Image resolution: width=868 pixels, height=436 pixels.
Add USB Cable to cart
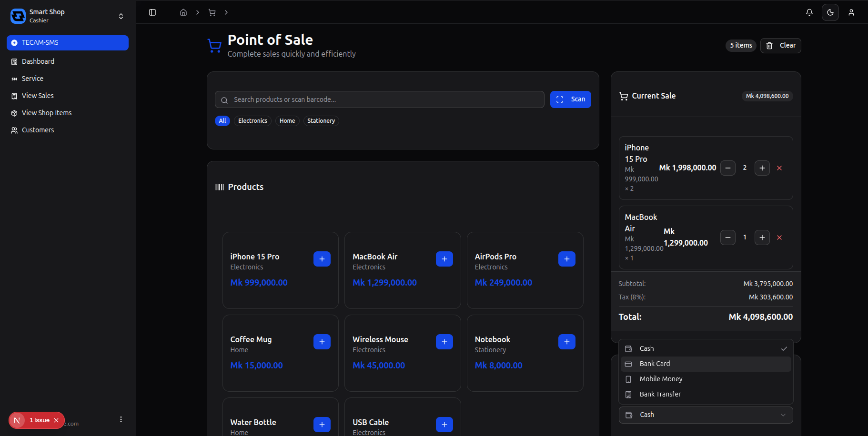[x=444, y=425]
